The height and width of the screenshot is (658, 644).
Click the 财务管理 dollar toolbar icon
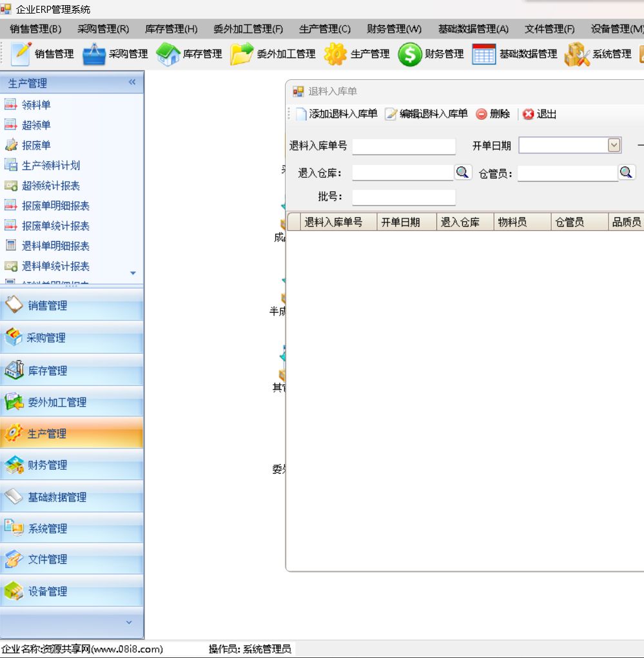pyautogui.click(x=410, y=54)
